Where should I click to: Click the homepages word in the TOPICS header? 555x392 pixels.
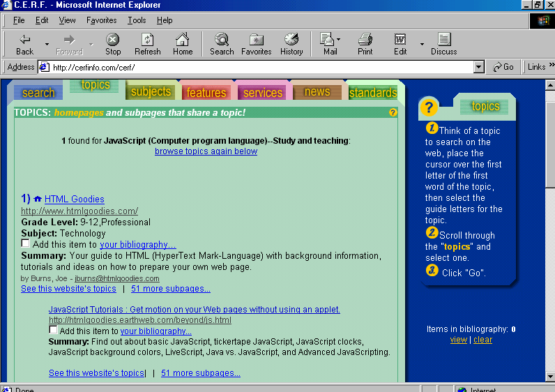pyautogui.click(x=79, y=112)
